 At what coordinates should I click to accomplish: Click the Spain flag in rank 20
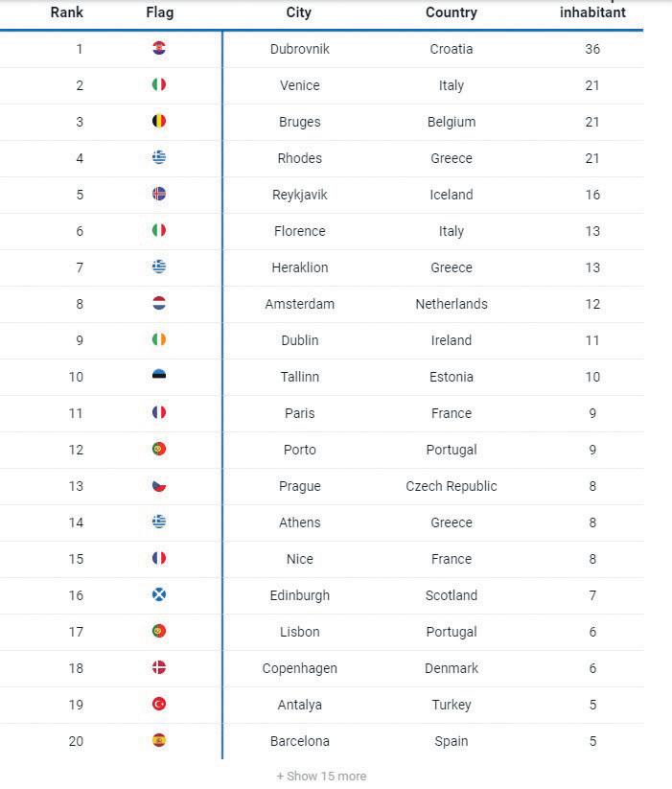[x=159, y=740]
